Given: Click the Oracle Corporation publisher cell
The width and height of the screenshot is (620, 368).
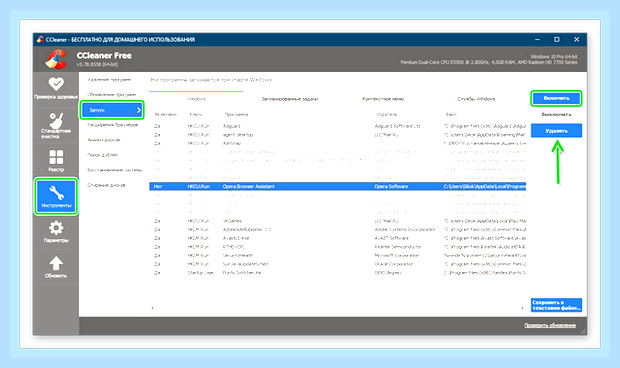Looking at the screenshot, I should [394, 264].
